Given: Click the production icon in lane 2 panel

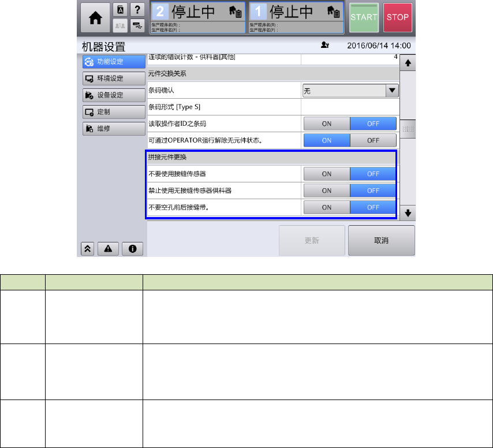Looking at the screenshot, I should pyautogui.click(x=235, y=12).
